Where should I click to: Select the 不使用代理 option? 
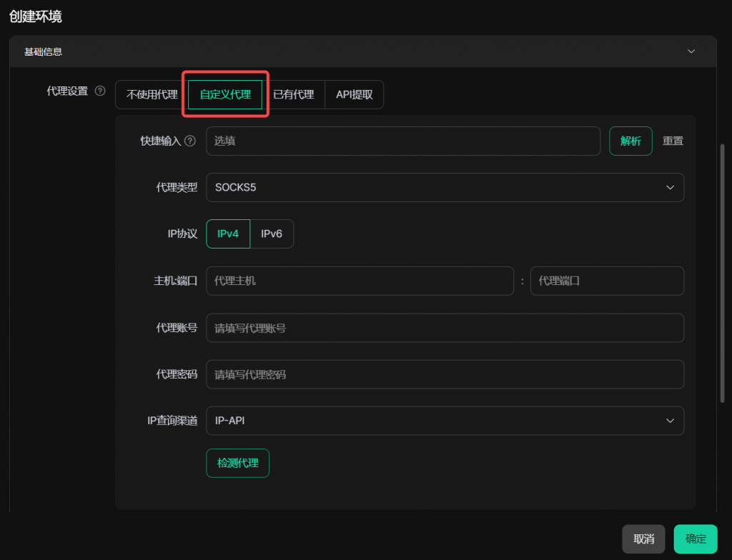point(152,94)
